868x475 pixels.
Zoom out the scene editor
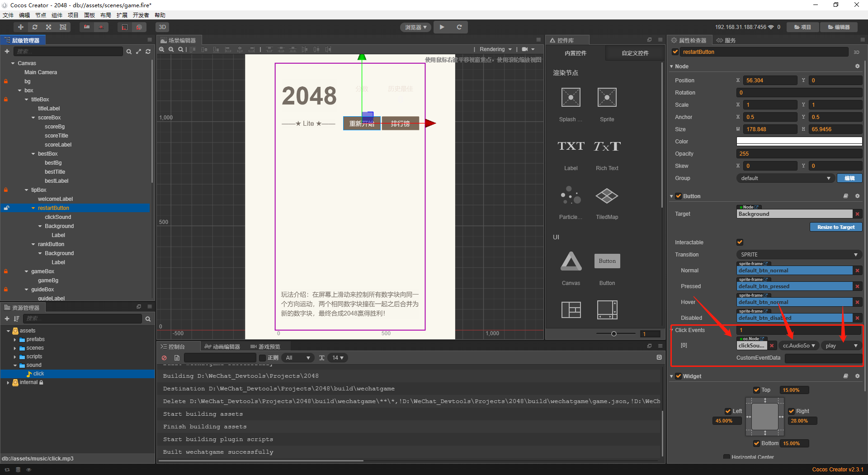(x=171, y=49)
